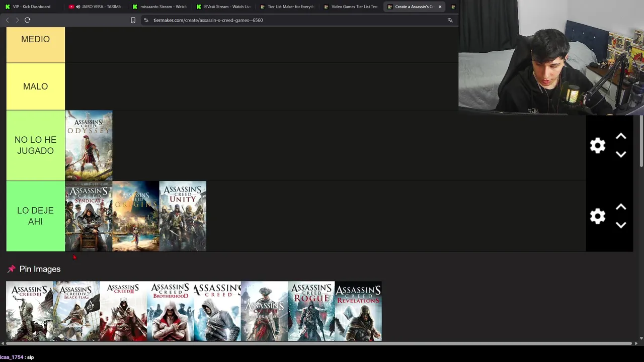Image resolution: width=644 pixels, height=362 pixels.
Task: Click the bookmark icon in address bar
Action: click(x=133, y=20)
